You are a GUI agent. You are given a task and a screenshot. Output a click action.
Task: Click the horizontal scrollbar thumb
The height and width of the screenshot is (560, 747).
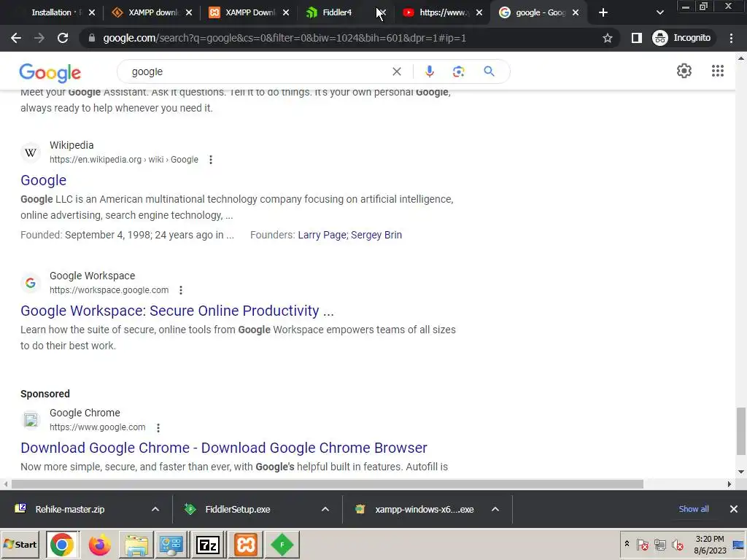pos(327,484)
